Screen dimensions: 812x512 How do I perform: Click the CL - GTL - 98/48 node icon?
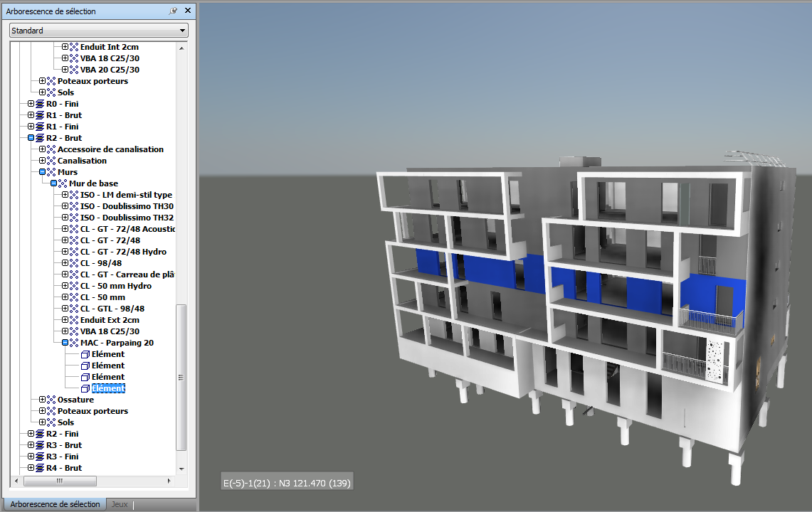pos(74,309)
